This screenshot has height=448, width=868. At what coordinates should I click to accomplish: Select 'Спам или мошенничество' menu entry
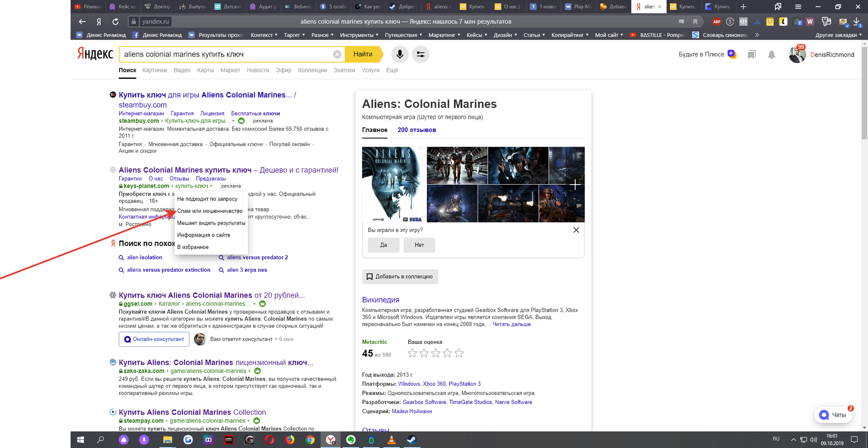tap(211, 211)
